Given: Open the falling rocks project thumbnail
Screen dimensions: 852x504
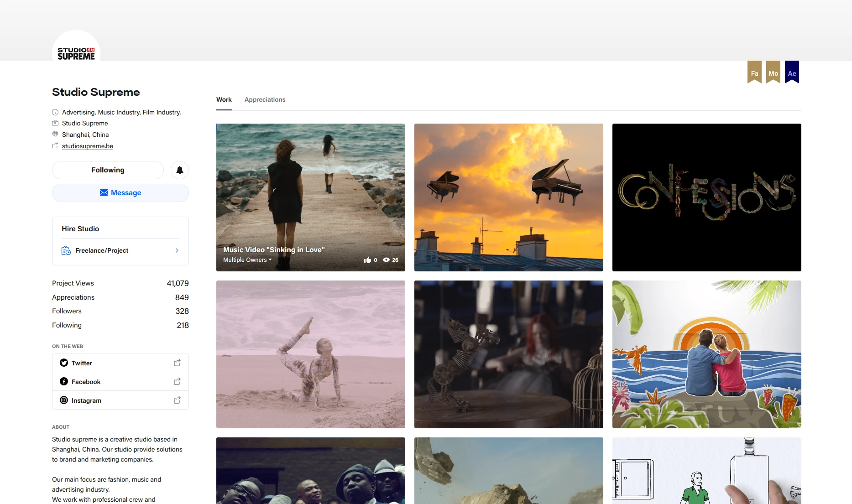Looking at the screenshot, I should pyautogui.click(x=509, y=471).
